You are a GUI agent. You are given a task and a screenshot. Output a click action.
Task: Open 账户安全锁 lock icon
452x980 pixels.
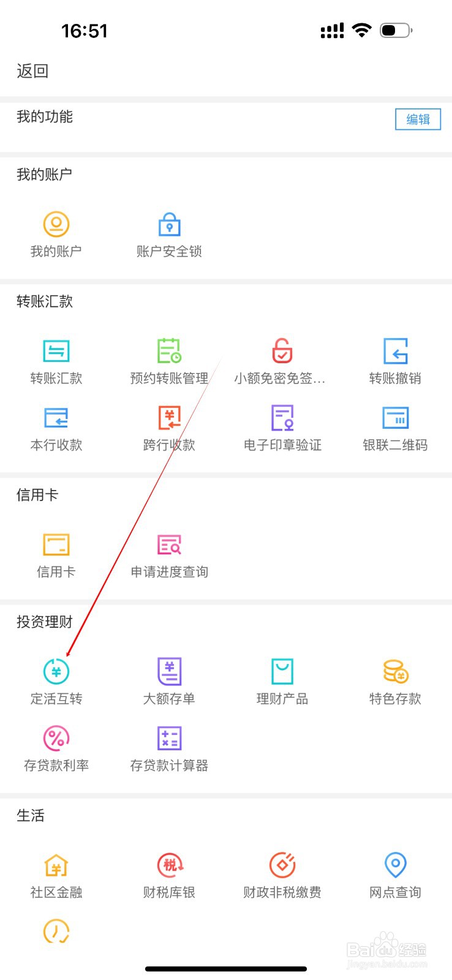click(x=170, y=224)
